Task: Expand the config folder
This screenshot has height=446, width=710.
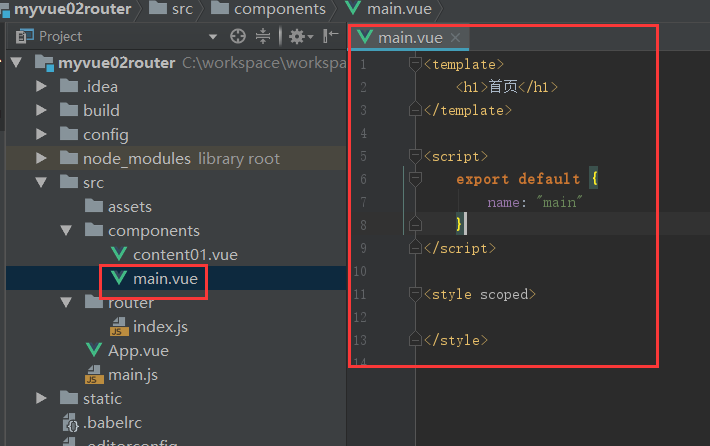Action: pos(41,134)
